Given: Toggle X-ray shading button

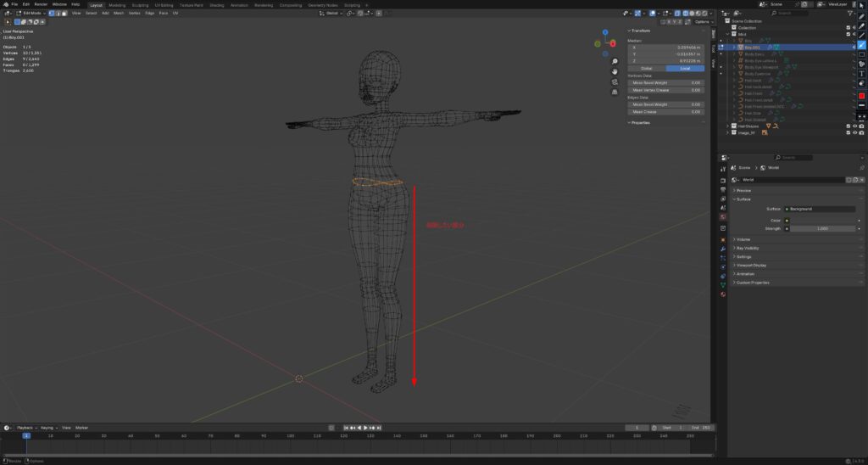Looking at the screenshot, I should (x=677, y=13).
